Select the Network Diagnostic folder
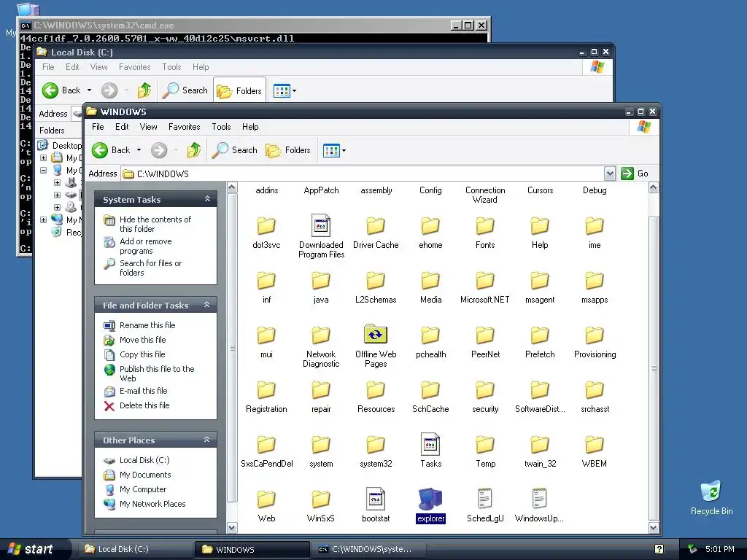747x560 pixels. click(x=321, y=335)
